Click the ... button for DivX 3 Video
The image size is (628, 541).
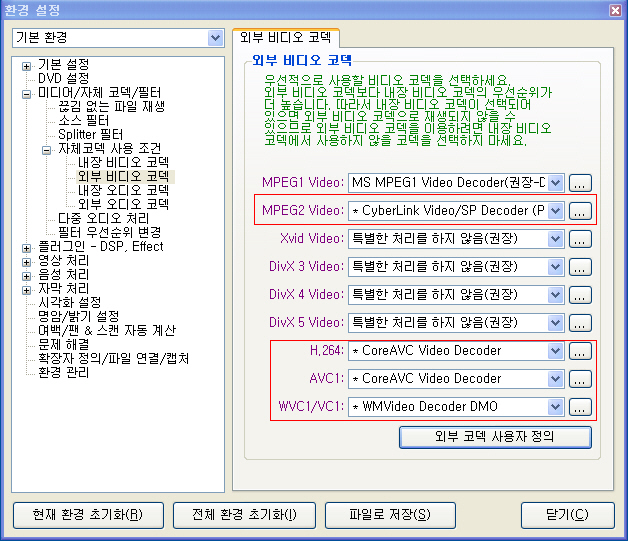[580, 267]
